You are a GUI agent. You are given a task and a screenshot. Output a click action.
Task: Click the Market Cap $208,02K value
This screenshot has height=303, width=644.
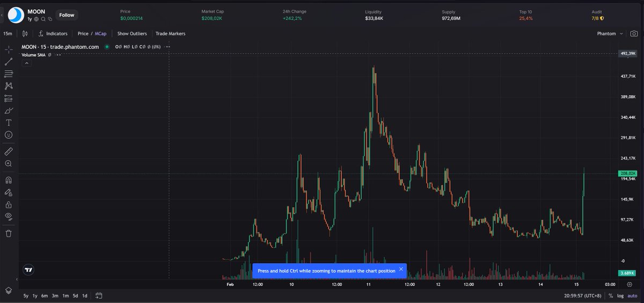[213, 18]
